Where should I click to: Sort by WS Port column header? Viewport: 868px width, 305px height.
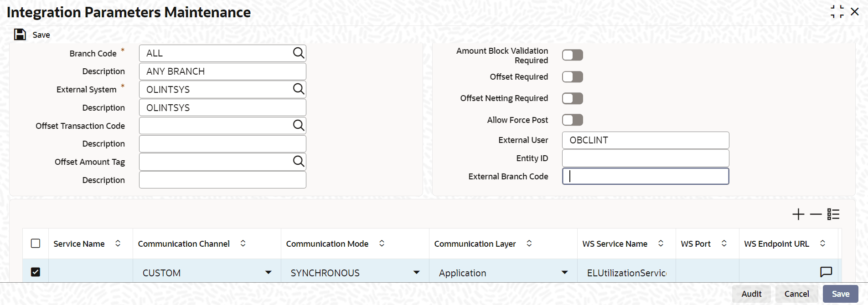pyautogui.click(x=724, y=244)
